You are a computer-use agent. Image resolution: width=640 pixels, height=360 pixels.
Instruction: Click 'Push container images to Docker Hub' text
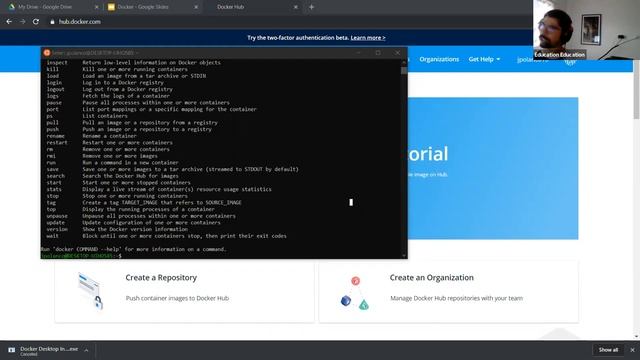point(177,298)
